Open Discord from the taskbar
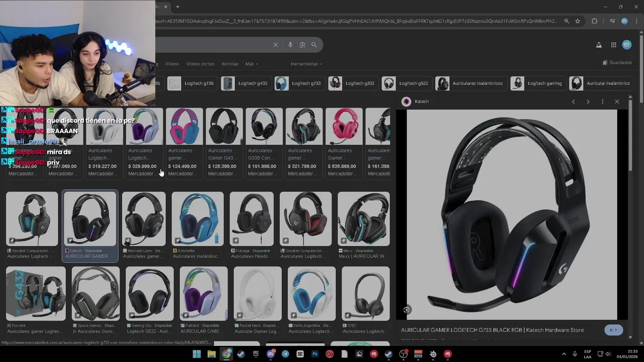 271,354
